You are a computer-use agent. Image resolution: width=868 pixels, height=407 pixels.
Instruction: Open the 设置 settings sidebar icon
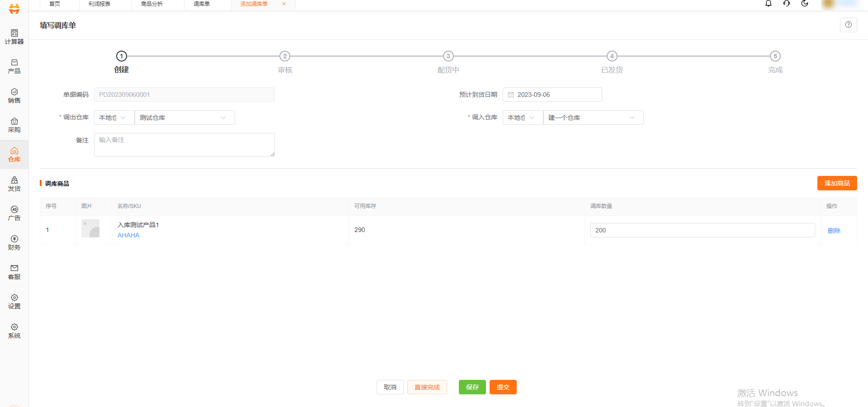pos(14,301)
